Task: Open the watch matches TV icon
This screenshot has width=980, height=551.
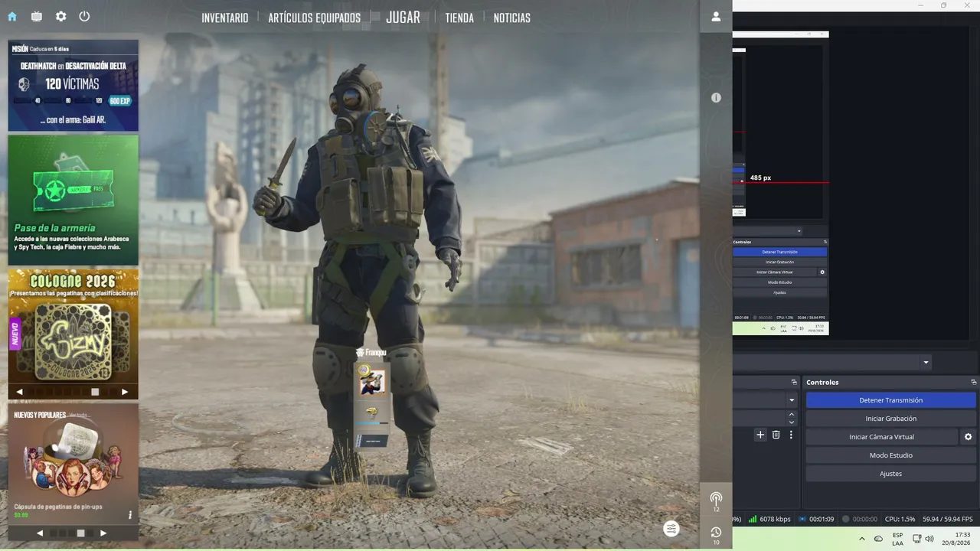Action: click(37, 16)
